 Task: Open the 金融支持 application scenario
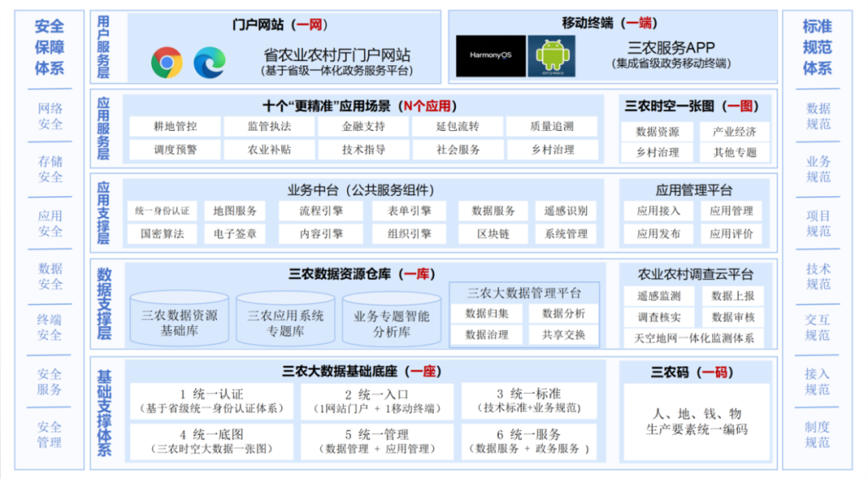(363, 126)
